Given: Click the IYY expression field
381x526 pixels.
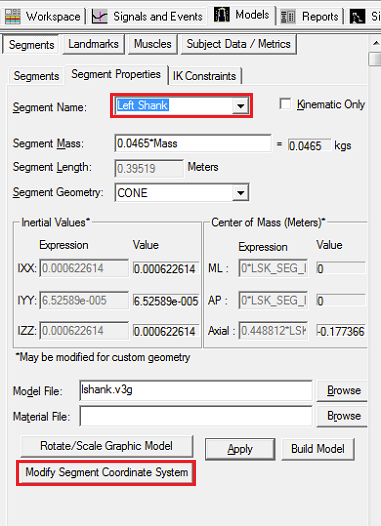Looking at the screenshot, I should click(84, 300).
